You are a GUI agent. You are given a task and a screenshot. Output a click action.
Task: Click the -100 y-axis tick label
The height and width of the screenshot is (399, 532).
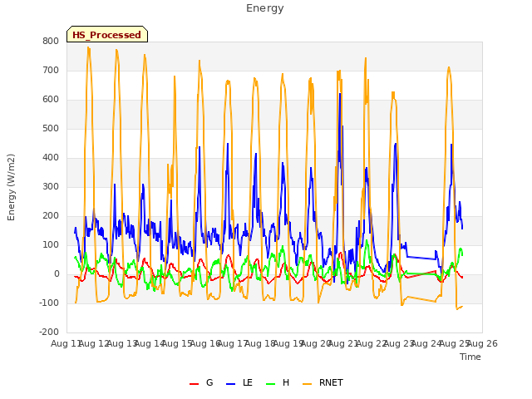click(x=49, y=303)
